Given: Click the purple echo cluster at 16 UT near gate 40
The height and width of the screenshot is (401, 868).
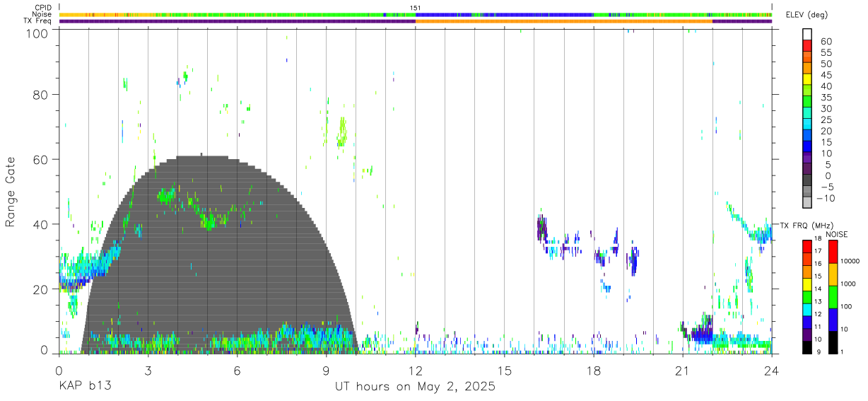Looking at the screenshot, I should (542, 228).
